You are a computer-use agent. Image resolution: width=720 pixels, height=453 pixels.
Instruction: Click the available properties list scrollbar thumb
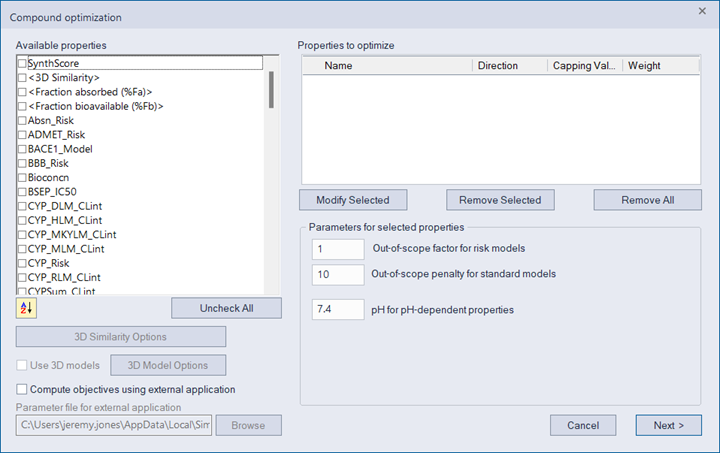[x=271, y=89]
